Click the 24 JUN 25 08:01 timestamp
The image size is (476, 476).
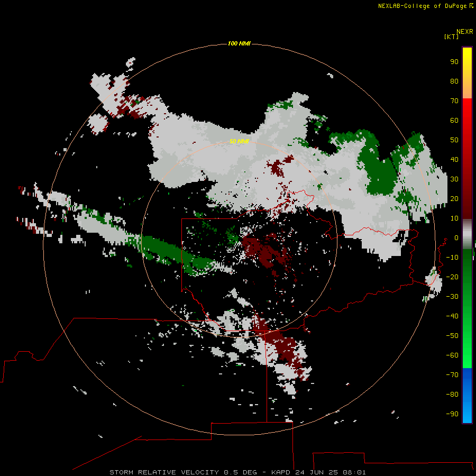[331, 472]
